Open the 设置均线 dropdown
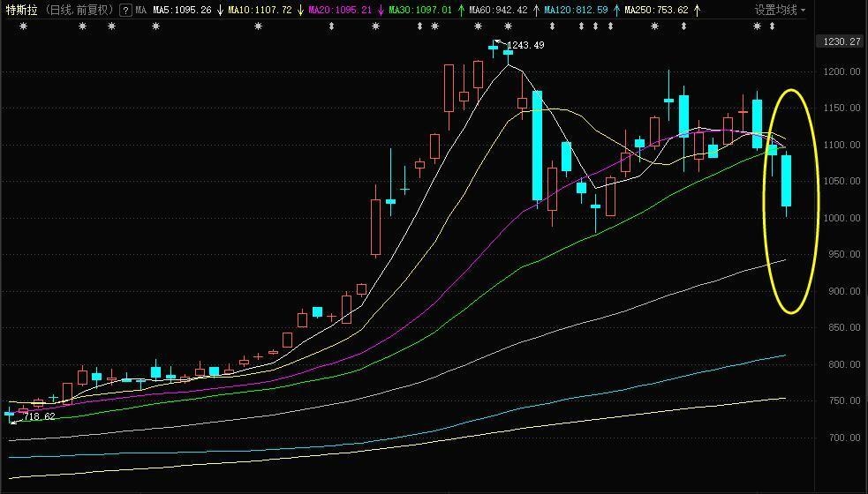Screen dimensions: 868x494 point(780,11)
